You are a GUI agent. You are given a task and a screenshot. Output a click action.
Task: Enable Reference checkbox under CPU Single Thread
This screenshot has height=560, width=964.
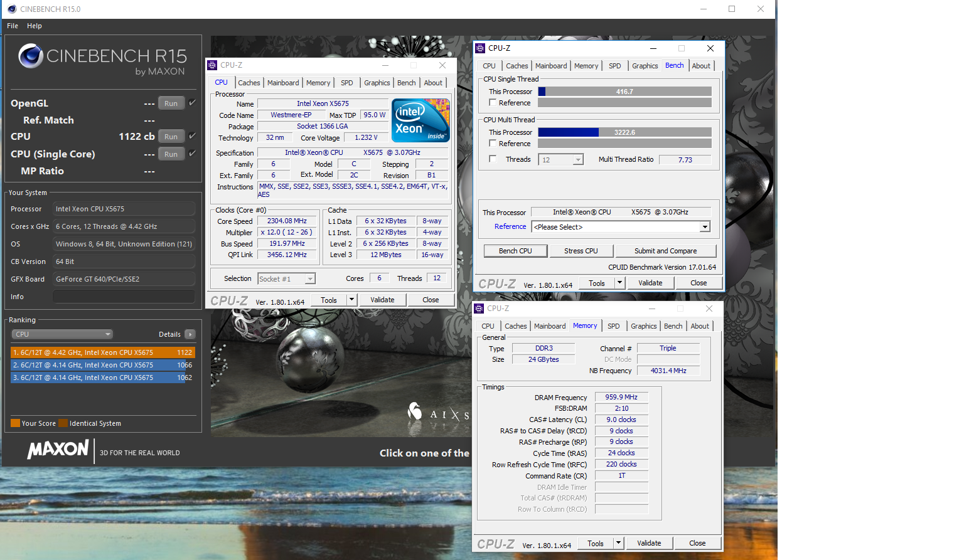pyautogui.click(x=493, y=102)
